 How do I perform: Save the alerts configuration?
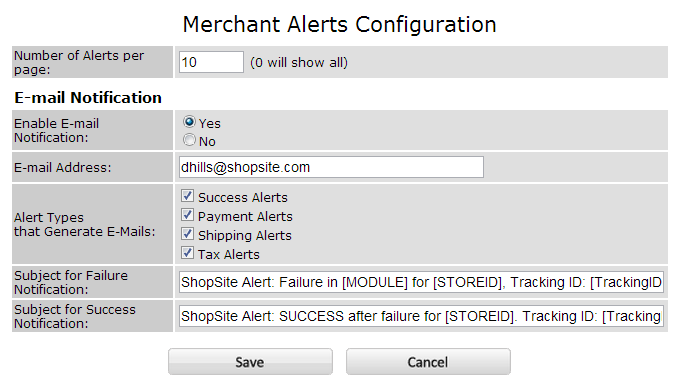250,362
